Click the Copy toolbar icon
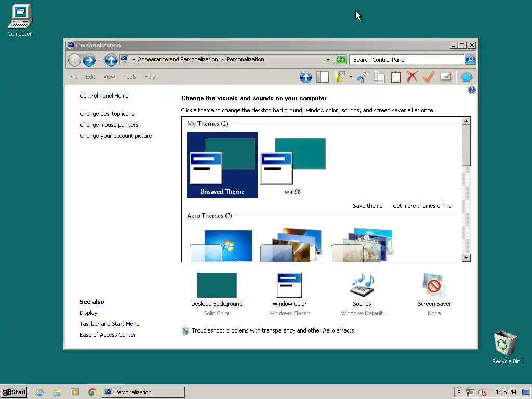 click(379, 77)
